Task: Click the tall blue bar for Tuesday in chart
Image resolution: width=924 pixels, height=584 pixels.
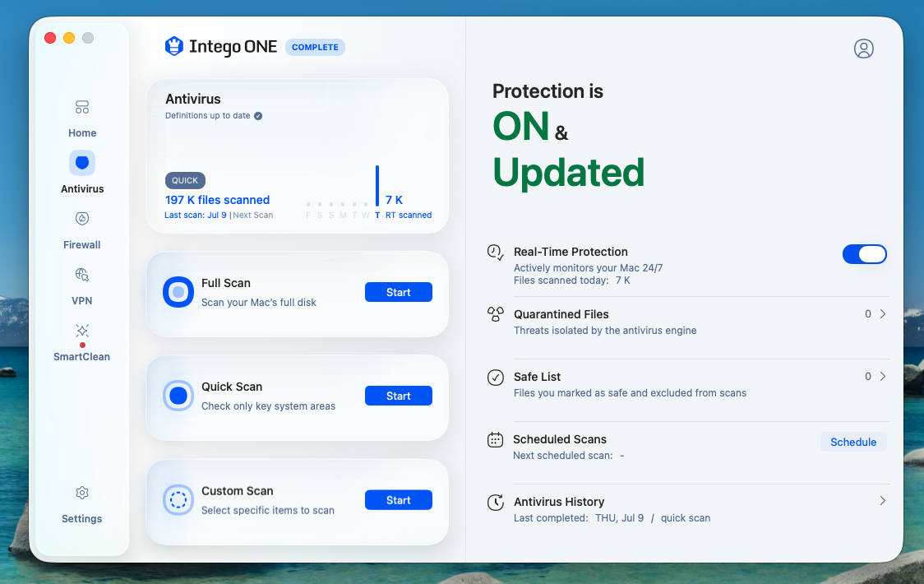Action: 377,186
